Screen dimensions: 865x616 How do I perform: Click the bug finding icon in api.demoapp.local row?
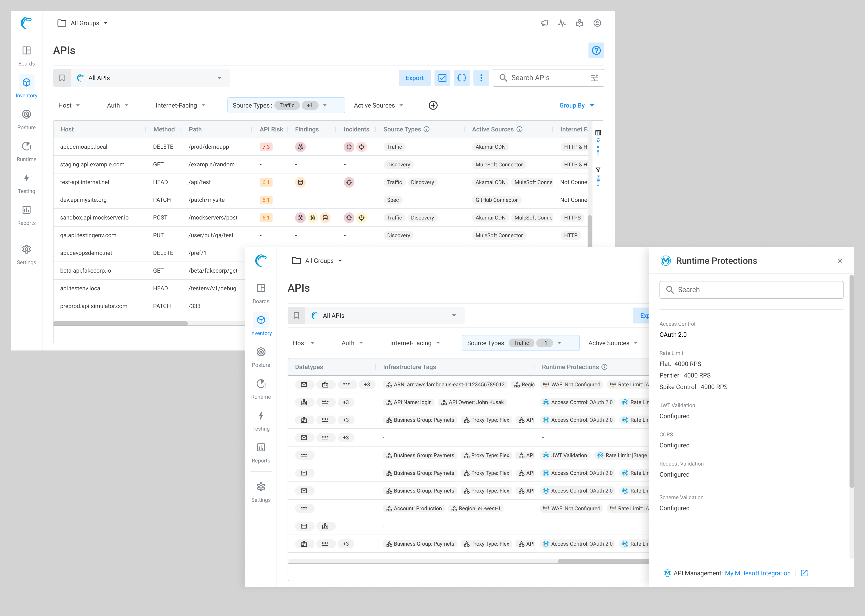click(300, 147)
